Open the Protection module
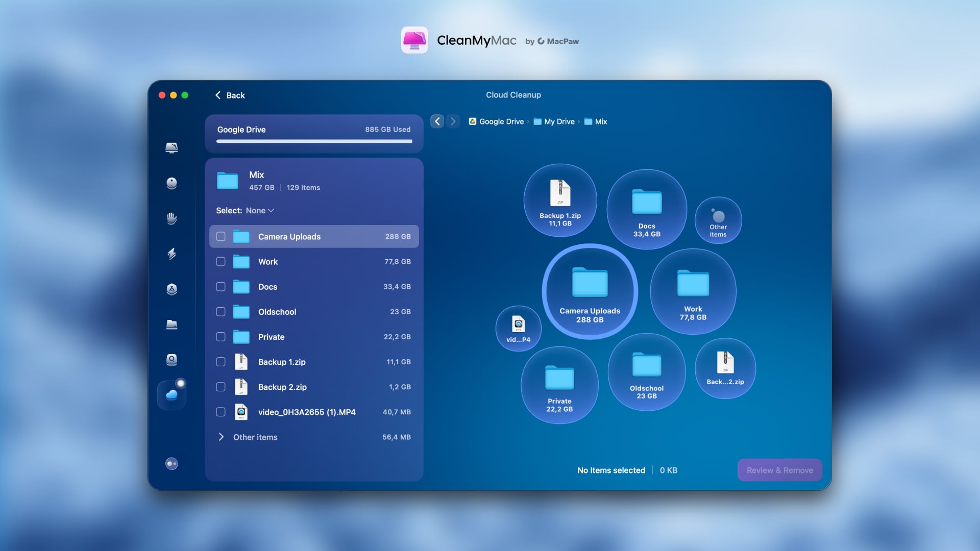The width and height of the screenshot is (980, 551). click(x=172, y=218)
